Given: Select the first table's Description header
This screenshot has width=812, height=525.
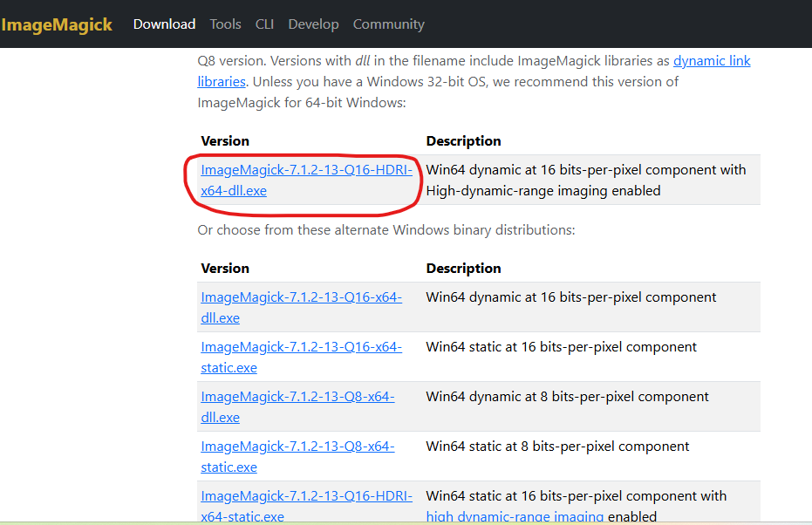Looking at the screenshot, I should click(463, 140).
